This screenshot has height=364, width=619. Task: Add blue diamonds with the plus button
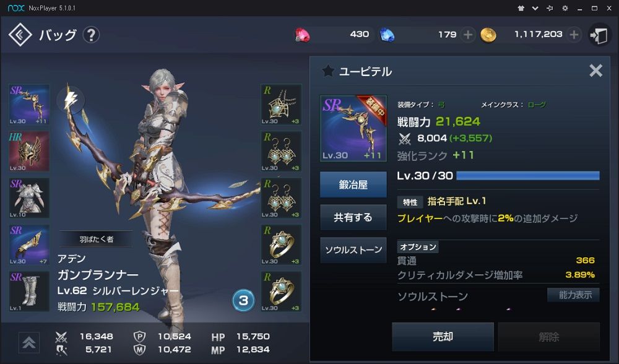[468, 35]
